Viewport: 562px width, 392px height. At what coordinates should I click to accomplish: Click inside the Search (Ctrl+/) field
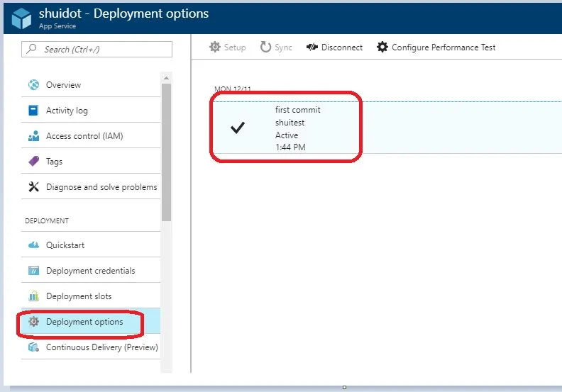(97, 49)
